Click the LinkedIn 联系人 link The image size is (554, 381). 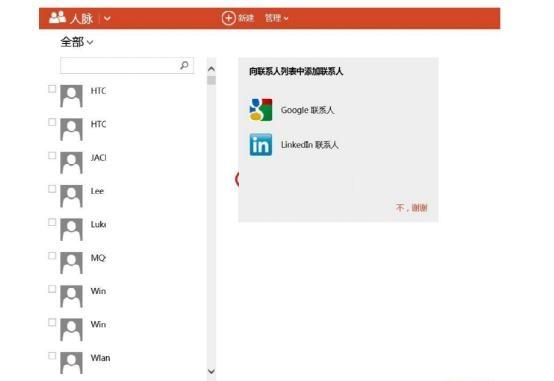click(310, 145)
